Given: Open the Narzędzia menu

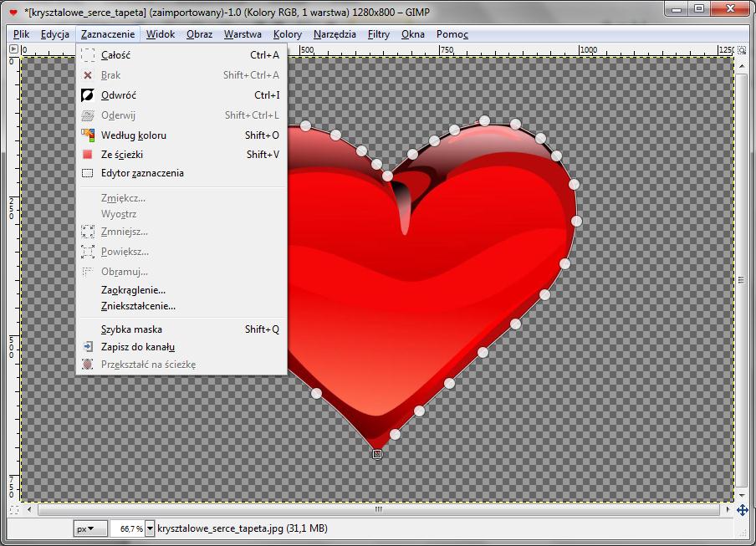Looking at the screenshot, I should coord(335,34).
